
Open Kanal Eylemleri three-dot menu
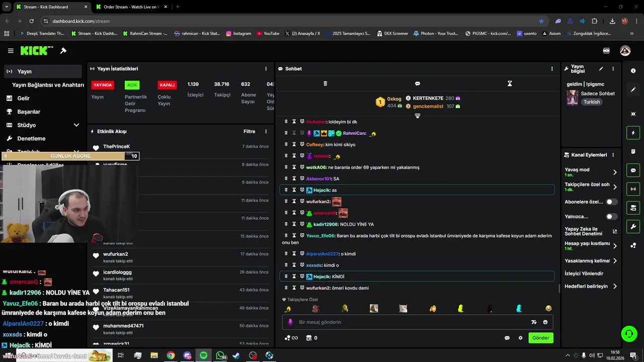point(613,155)
